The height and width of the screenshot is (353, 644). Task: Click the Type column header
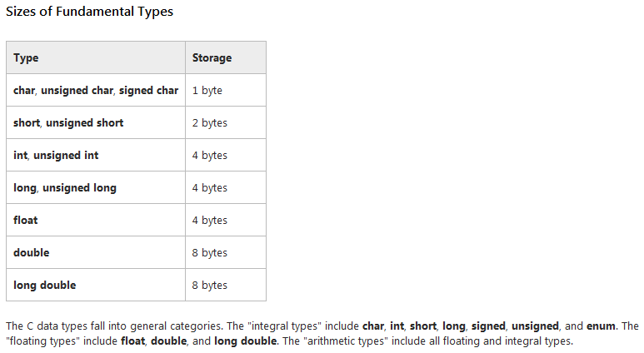[96, 57]
